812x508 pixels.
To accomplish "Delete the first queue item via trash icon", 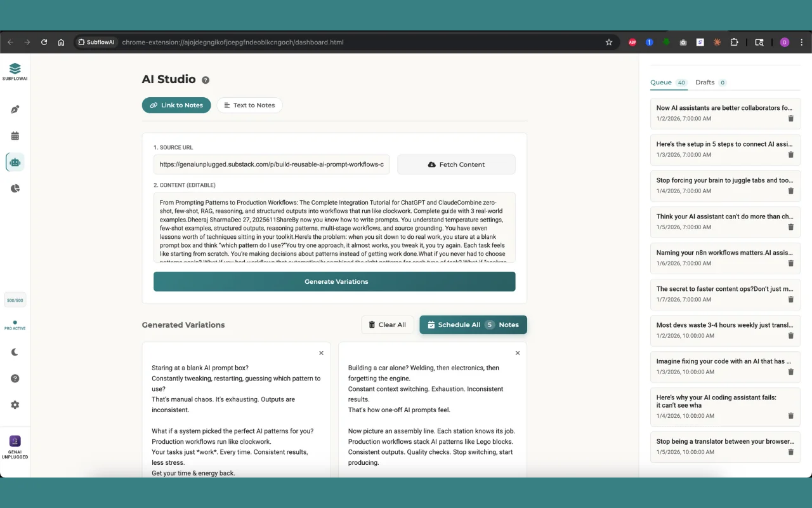I will 790,118.
